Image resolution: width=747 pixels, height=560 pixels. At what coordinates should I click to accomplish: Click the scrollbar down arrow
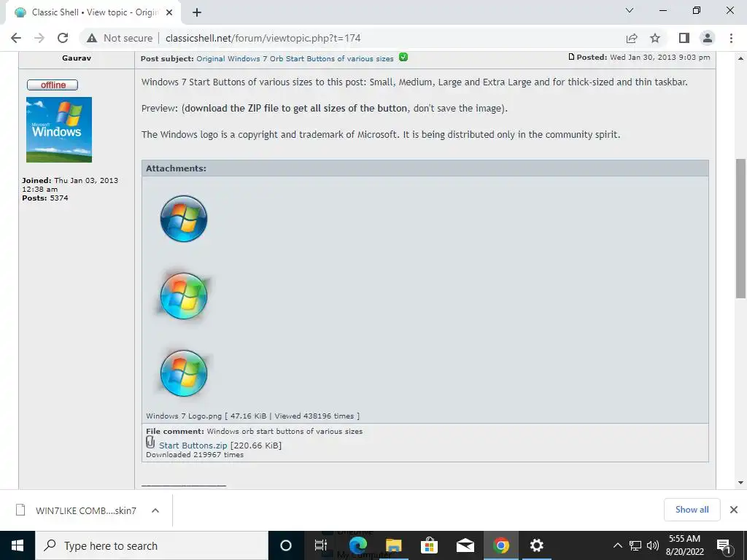point(740,483)
